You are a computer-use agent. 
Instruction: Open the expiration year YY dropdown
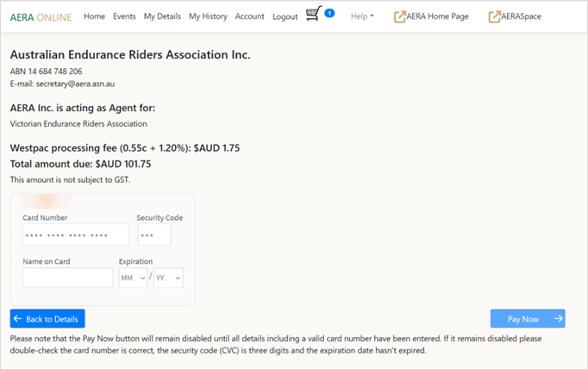(168, 278)
